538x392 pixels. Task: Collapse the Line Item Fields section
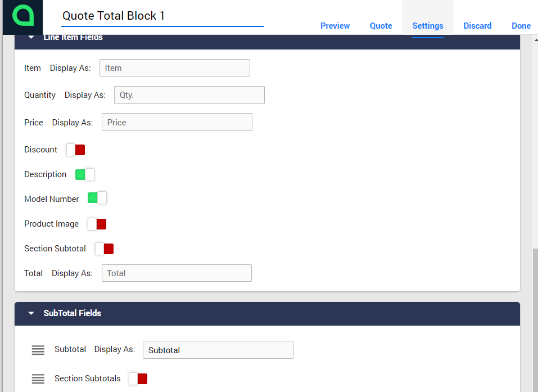[31, 38]
